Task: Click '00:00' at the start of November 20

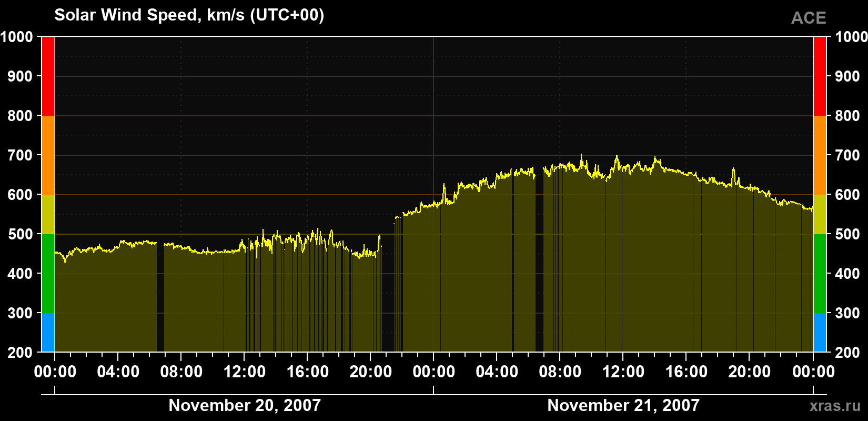Action: click(55, 372)
